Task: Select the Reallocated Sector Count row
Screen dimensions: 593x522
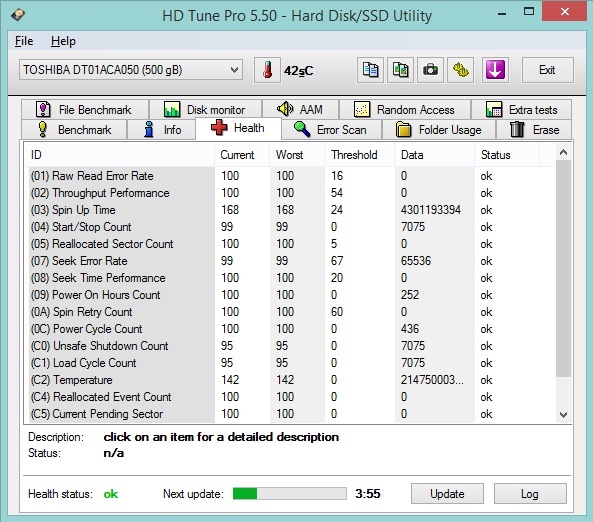Action: pos(290,244)
